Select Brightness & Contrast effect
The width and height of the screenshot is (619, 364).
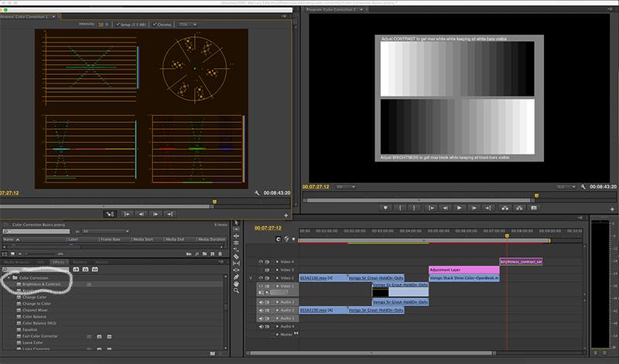click(x=42, y=284)
